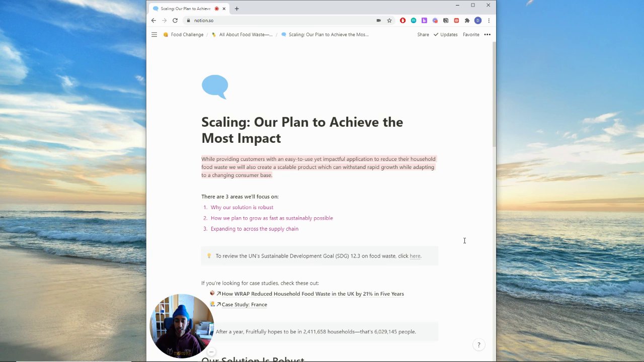This screenshot has width=644, height=362.
Task: Open the teal 'm' extension
Action: click(x=414, y=21)
